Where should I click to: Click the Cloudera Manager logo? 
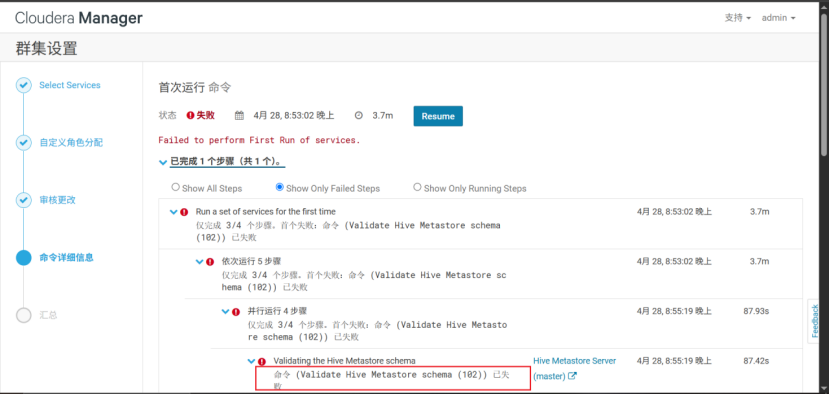pos(78,18)
